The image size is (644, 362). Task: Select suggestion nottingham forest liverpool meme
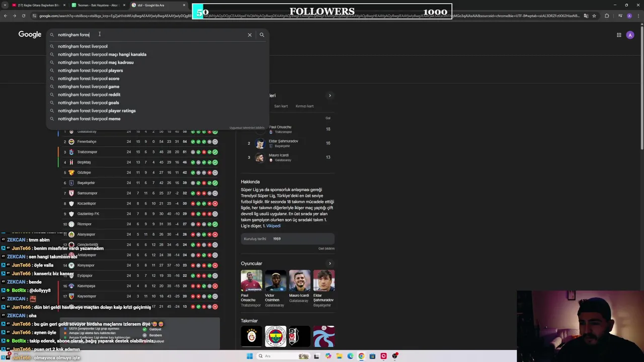pyautogui.click(x=157, y=119)
